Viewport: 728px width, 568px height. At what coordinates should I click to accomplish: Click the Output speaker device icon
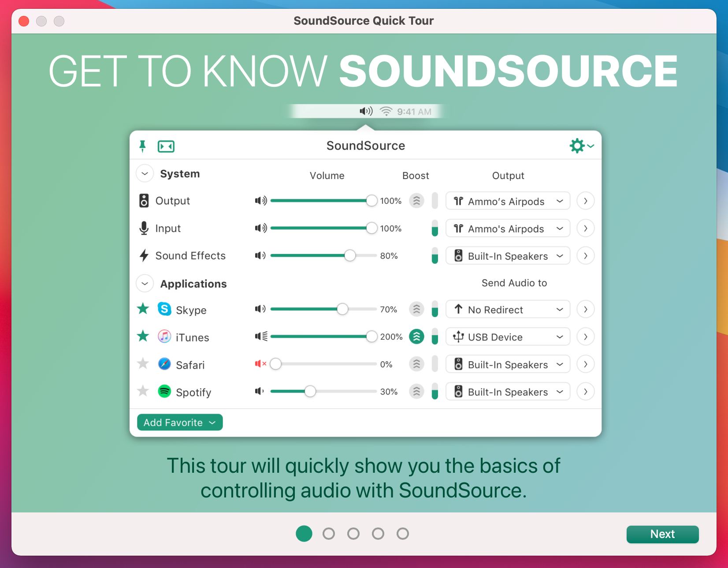click(144, 201)
